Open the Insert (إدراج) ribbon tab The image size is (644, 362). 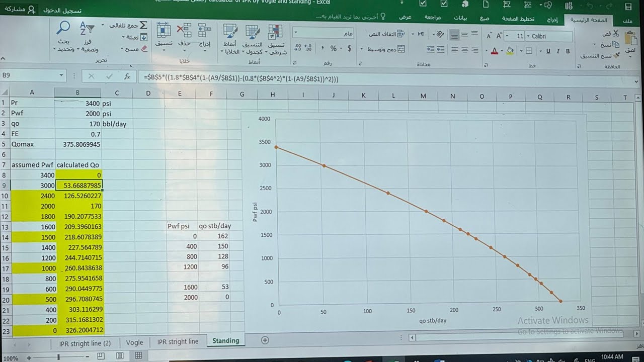coord(552,20)
